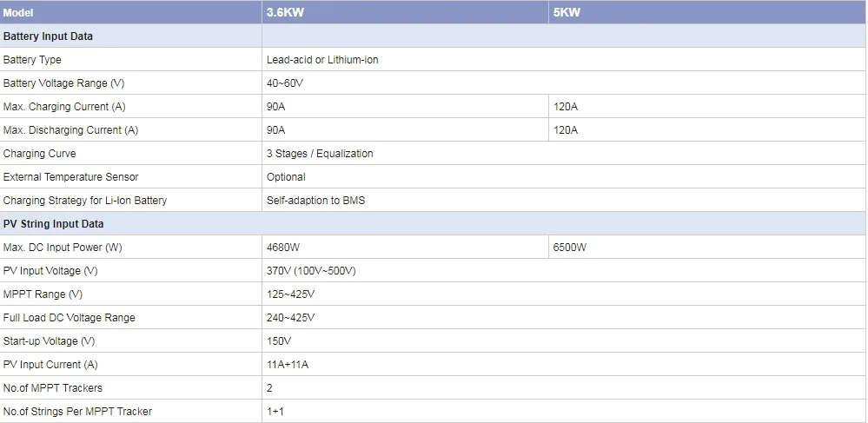This screenshot has width=868, height=423.
Task: Click the External Temperature Sensor label
Action: 71,177
